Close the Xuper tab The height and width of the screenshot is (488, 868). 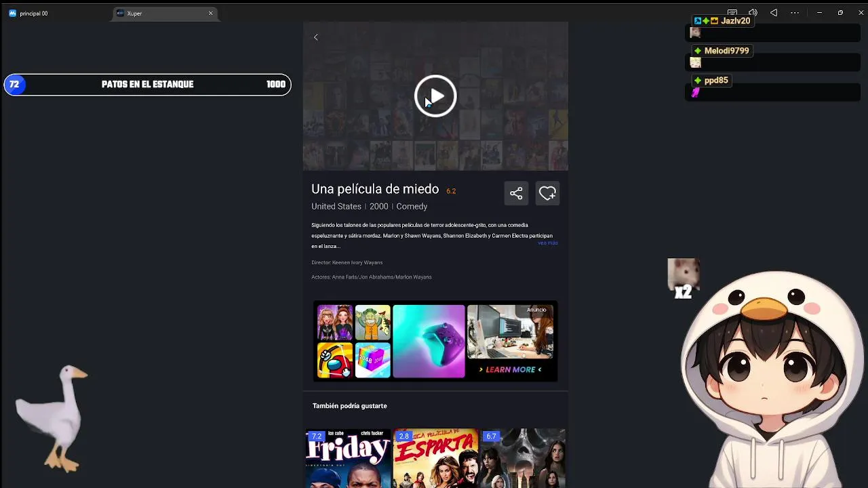[210, 14]
